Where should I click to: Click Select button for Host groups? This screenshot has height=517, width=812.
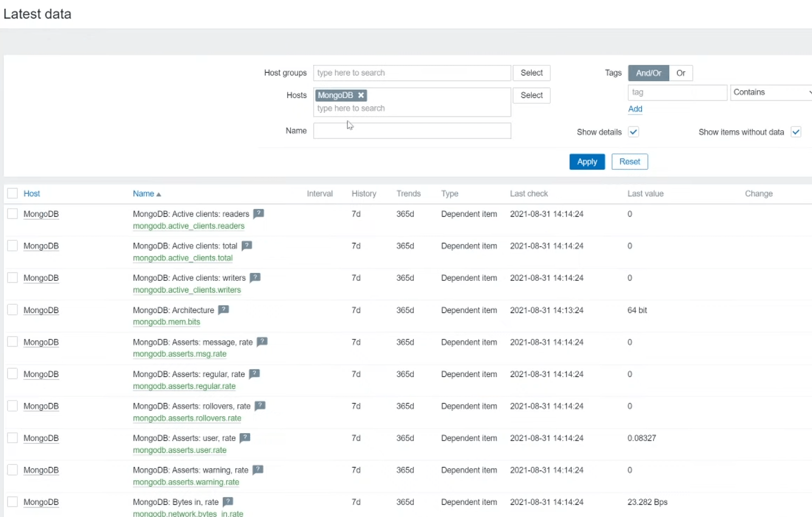[x=531, y=73]
